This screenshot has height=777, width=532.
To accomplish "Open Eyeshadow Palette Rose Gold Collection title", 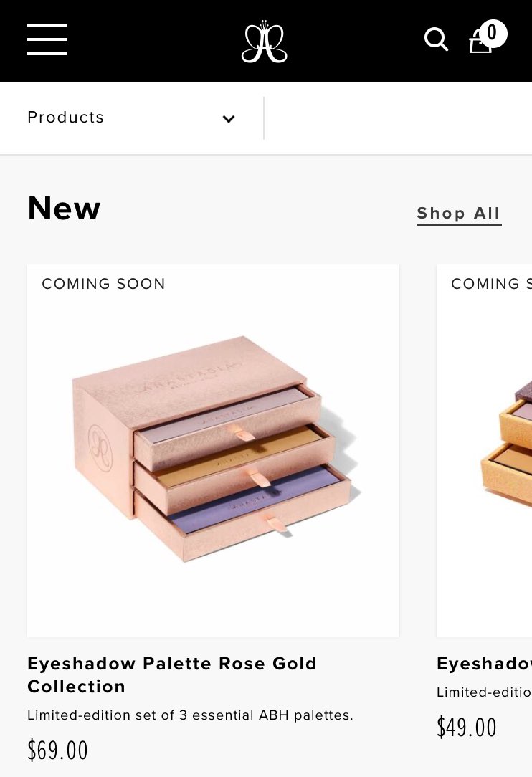I will point(172,674).
